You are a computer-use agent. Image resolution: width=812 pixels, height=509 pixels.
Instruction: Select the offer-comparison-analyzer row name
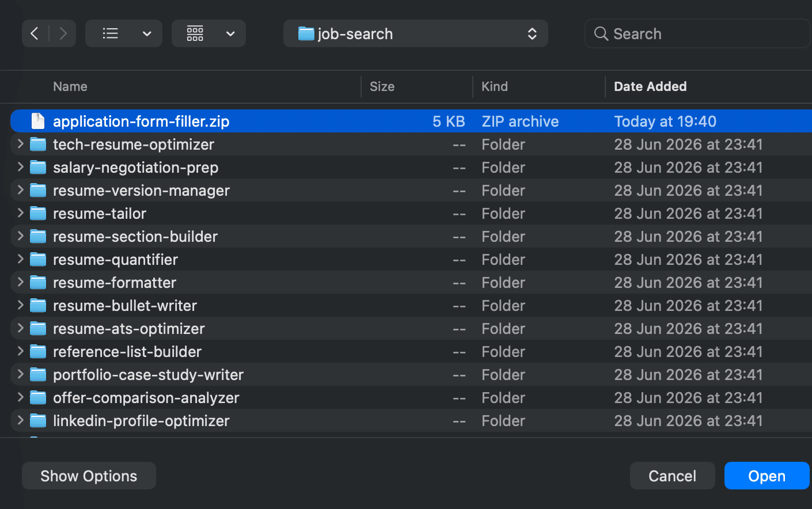point(146,398)
